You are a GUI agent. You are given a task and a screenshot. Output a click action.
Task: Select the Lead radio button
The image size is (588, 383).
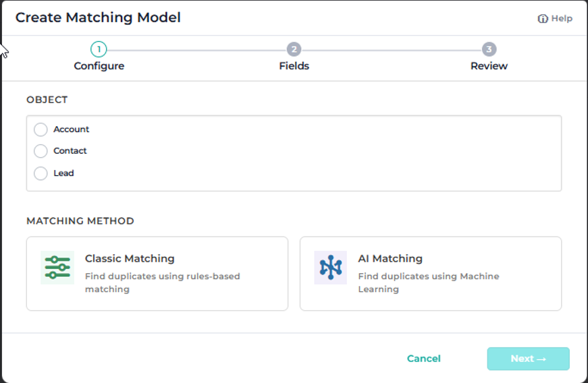click(41, 173)
